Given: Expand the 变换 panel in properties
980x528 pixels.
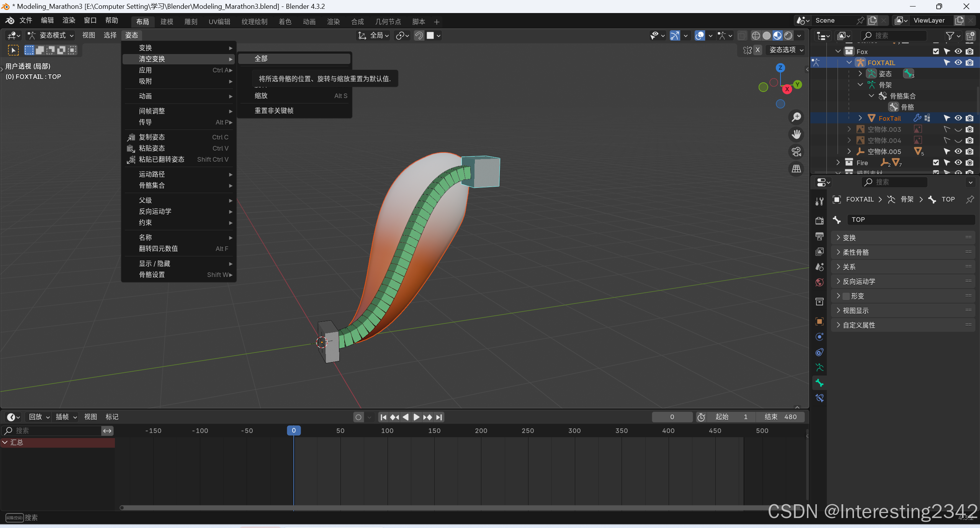Looking at the screenshot, I should coord(849,238).
